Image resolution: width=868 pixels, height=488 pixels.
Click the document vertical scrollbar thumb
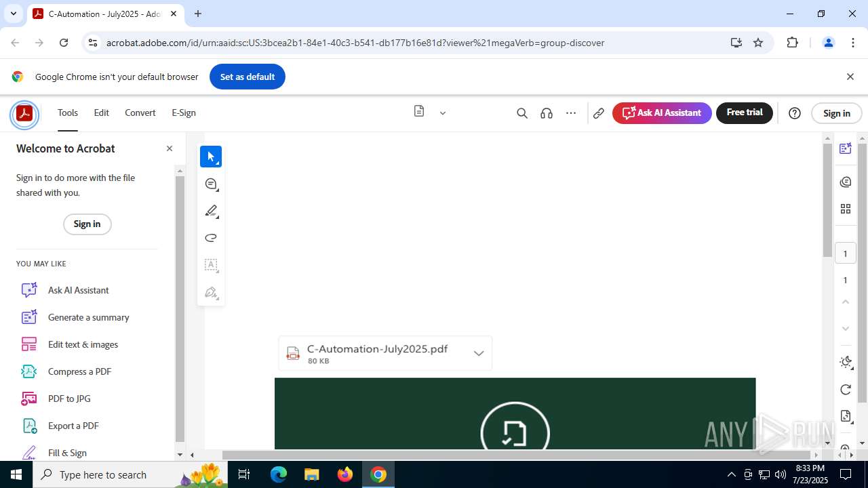point(827,200)
